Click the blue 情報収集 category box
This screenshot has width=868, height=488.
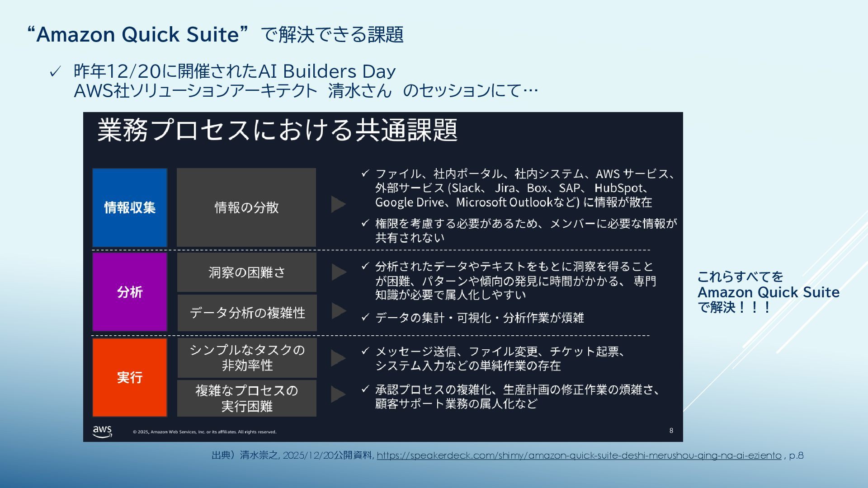tap(130, 207)
